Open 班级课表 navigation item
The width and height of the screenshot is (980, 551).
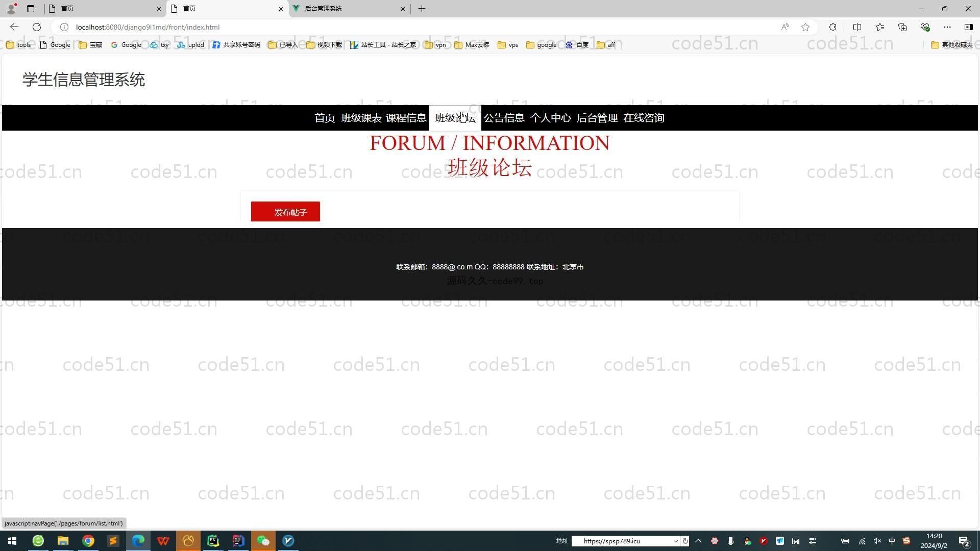point(361,118)
